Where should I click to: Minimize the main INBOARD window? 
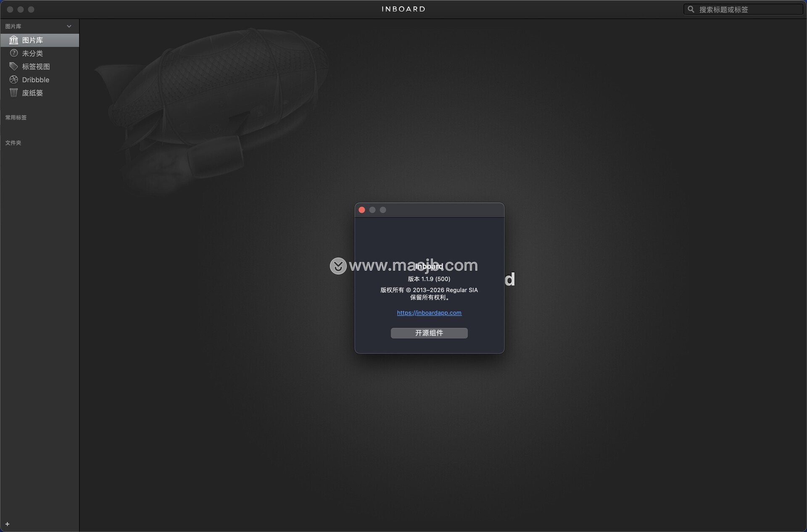(21, 9)
